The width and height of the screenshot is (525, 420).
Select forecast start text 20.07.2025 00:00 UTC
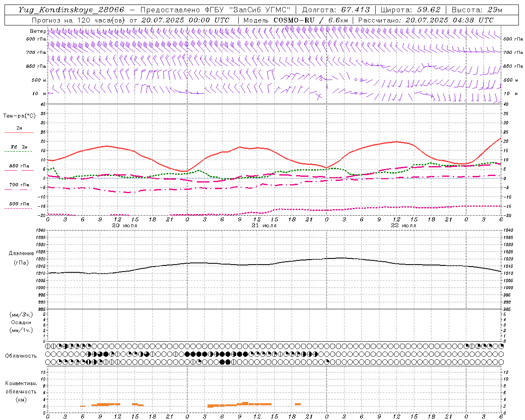185,20
